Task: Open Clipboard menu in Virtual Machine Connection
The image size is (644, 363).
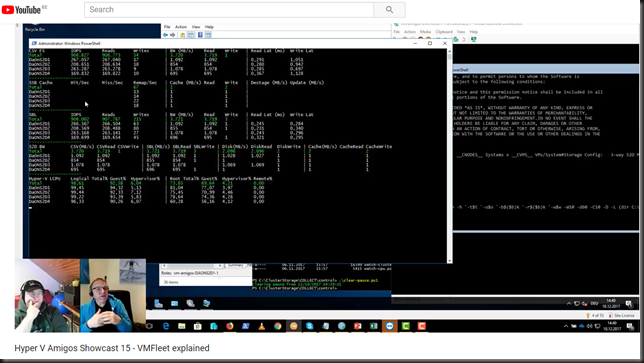Action: (x=444, y=32)
